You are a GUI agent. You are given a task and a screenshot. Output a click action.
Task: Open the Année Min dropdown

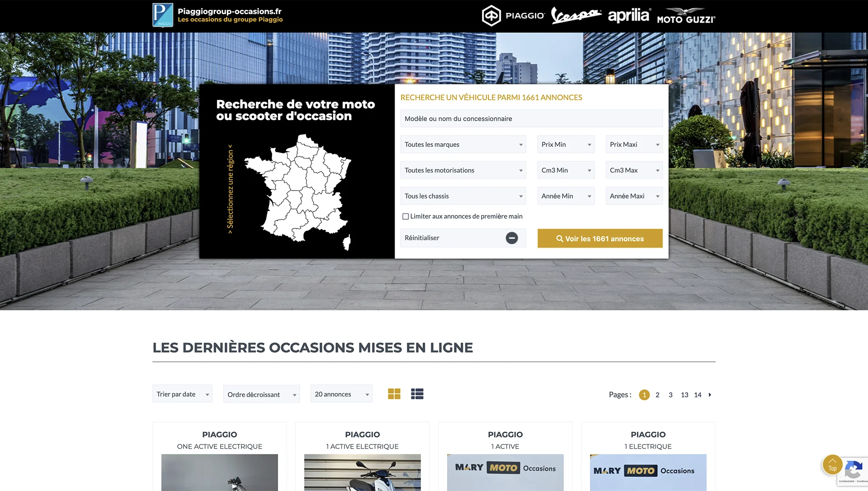coord(566,196)
